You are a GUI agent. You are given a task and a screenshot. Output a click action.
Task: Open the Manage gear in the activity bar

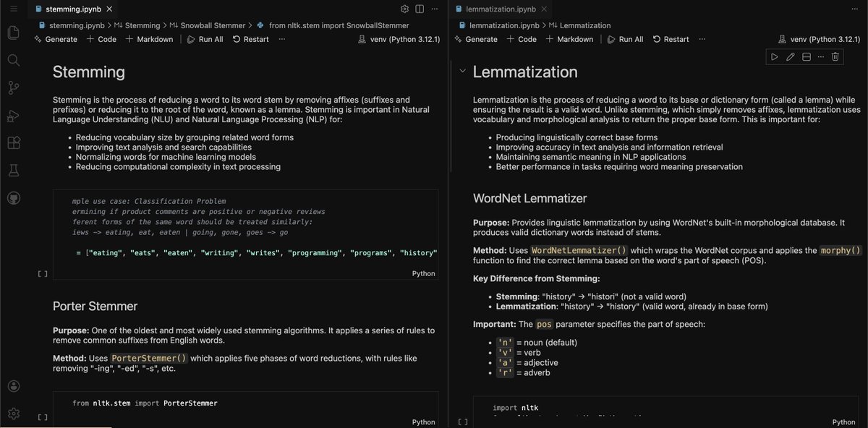point(13,414)
